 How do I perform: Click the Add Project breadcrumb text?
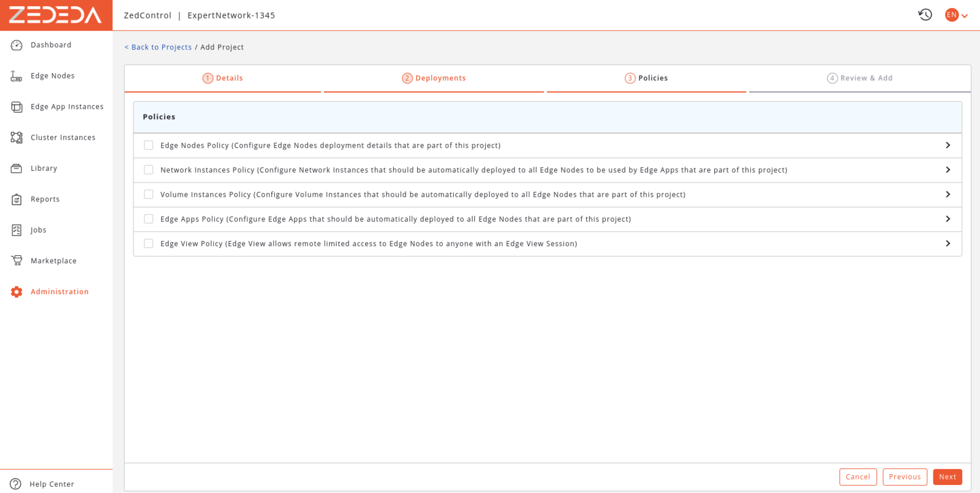[222, 47]
